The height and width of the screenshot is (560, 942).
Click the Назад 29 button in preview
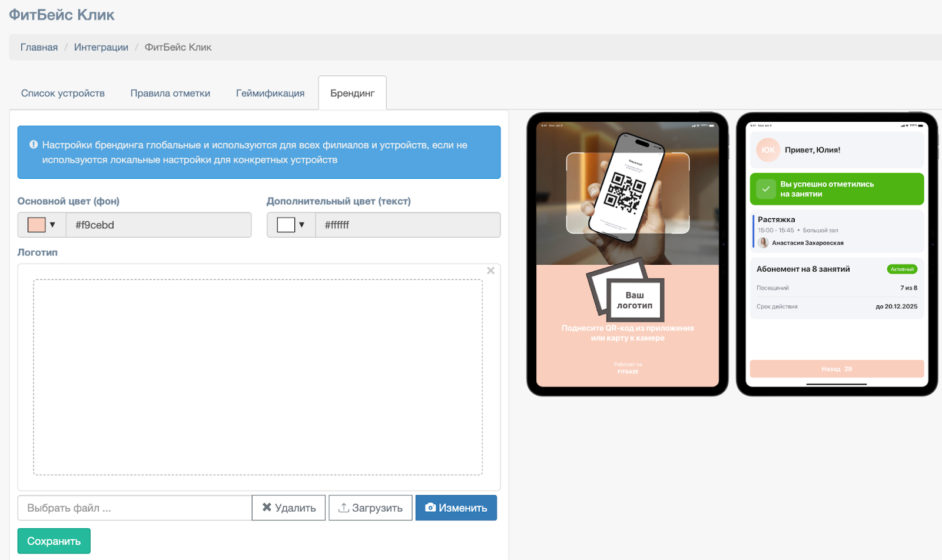pyautogui.click(x=837, y=369)
